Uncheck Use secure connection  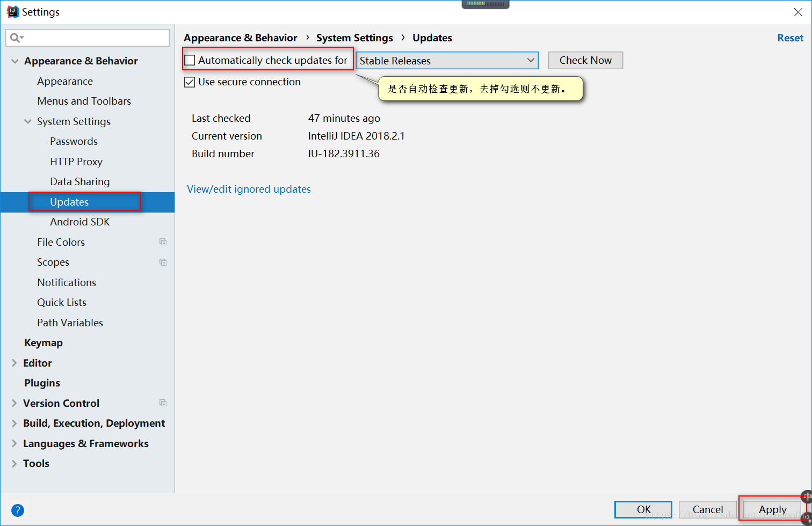(190, 82)
